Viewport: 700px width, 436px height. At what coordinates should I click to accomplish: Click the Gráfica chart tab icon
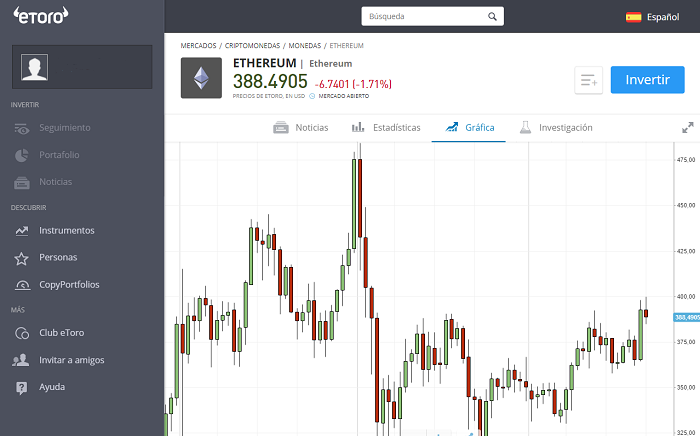click(452, 127)
